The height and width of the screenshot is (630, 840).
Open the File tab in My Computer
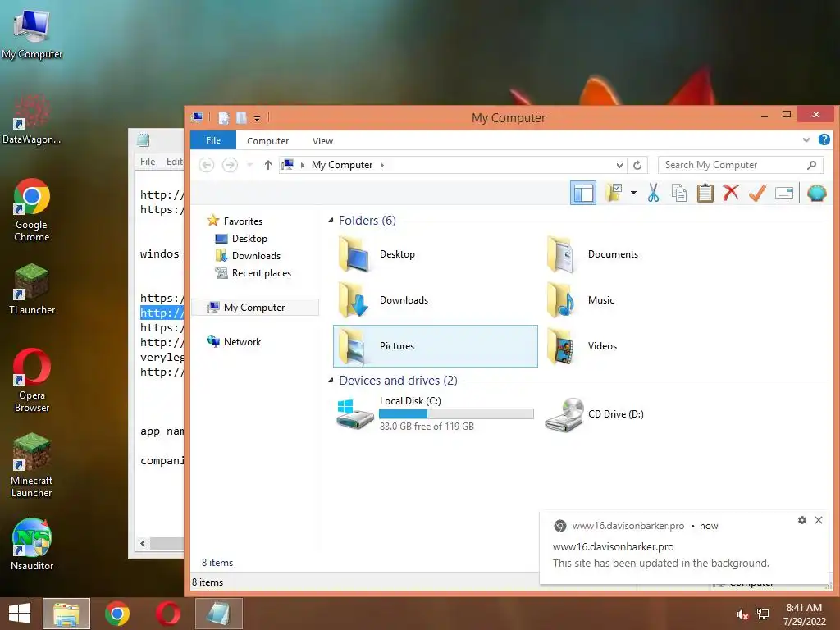pyautogui.click(x=213, y=140)
